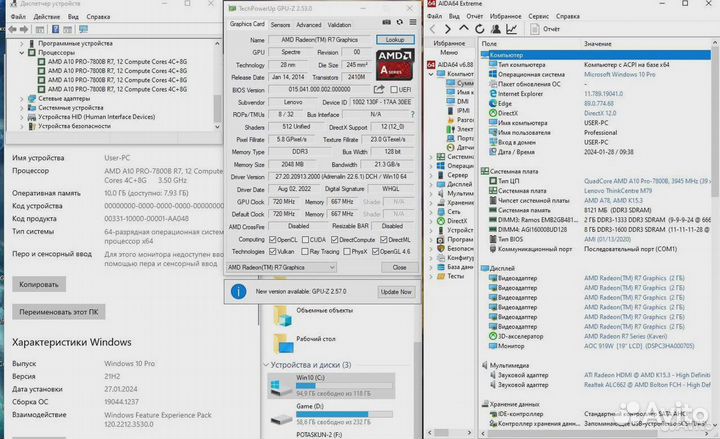Select Win10 (C:) drive icon
The height and width of the screenshot is (439, 720).
(x=281, y=386)
